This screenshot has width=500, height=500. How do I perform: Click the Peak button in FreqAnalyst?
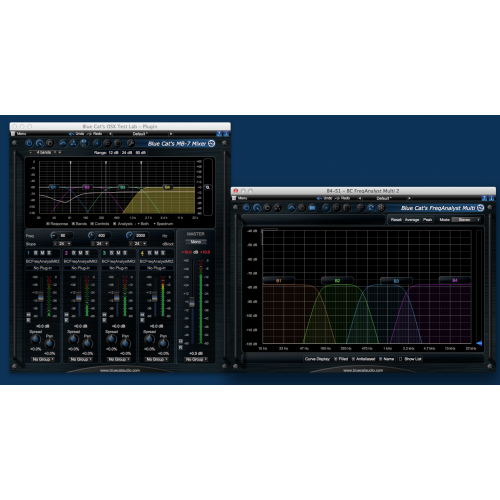[x=427, y=220]
